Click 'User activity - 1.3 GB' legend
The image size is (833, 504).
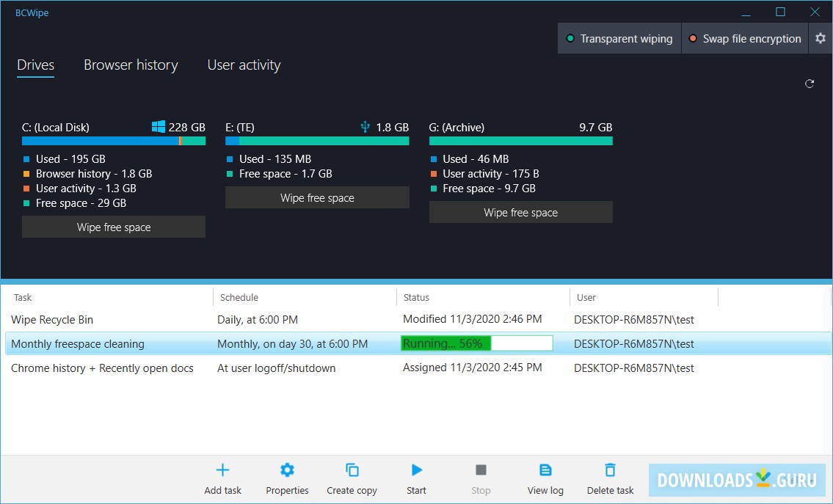pos(86,188)
